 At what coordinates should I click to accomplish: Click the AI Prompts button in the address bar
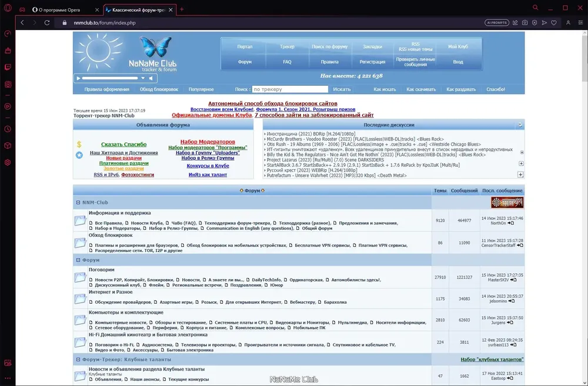pos(497,23)
